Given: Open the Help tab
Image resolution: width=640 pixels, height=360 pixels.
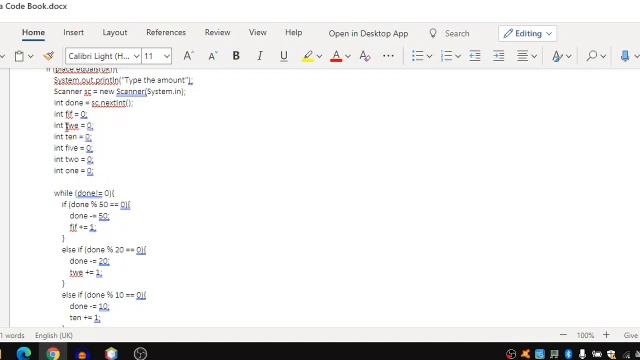Looking at the screenshot, I should click(293, 33).
